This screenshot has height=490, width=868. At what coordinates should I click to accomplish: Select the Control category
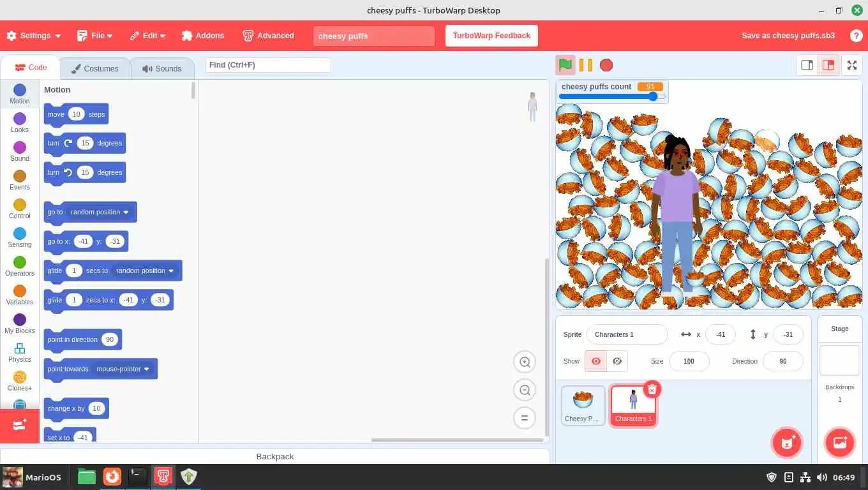click(x=20, y=209)
